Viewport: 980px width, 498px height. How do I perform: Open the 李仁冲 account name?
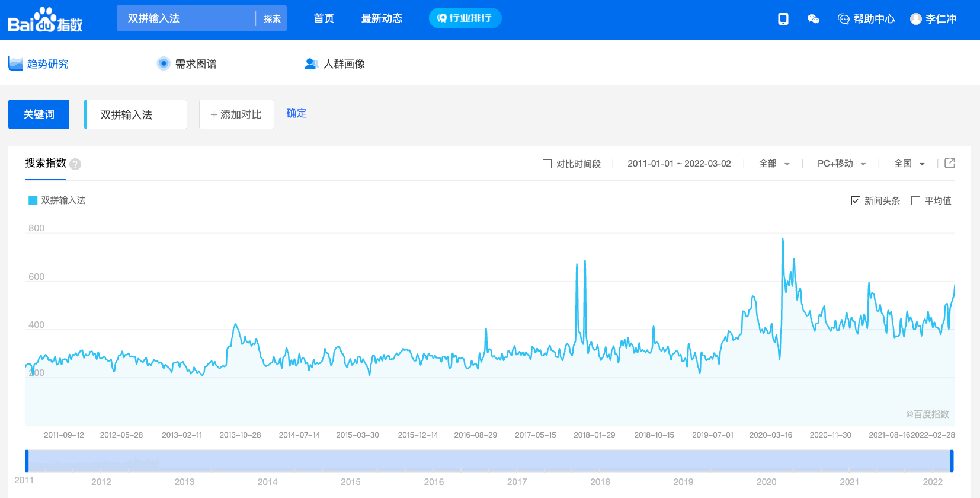[x=941, y=19]
